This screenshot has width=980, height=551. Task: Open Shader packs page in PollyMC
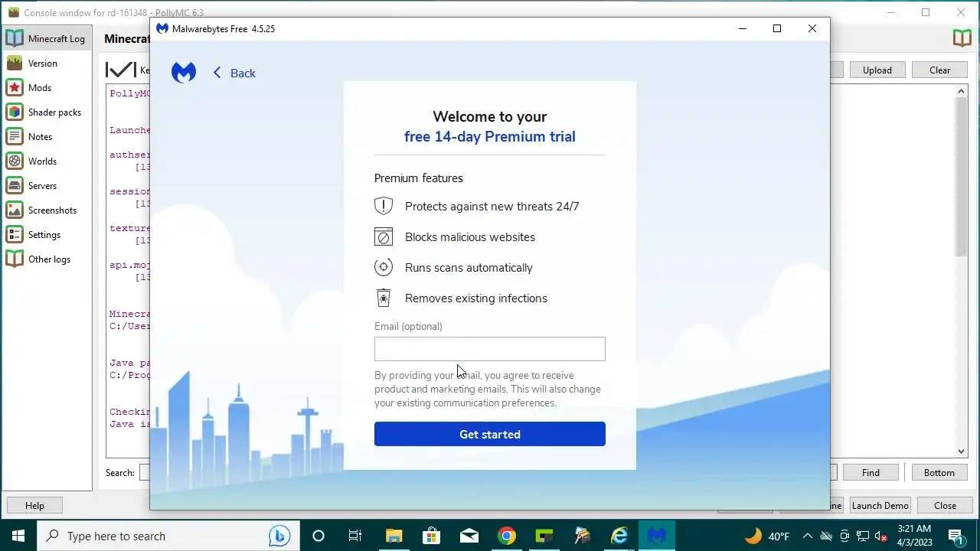click(47, 112)
